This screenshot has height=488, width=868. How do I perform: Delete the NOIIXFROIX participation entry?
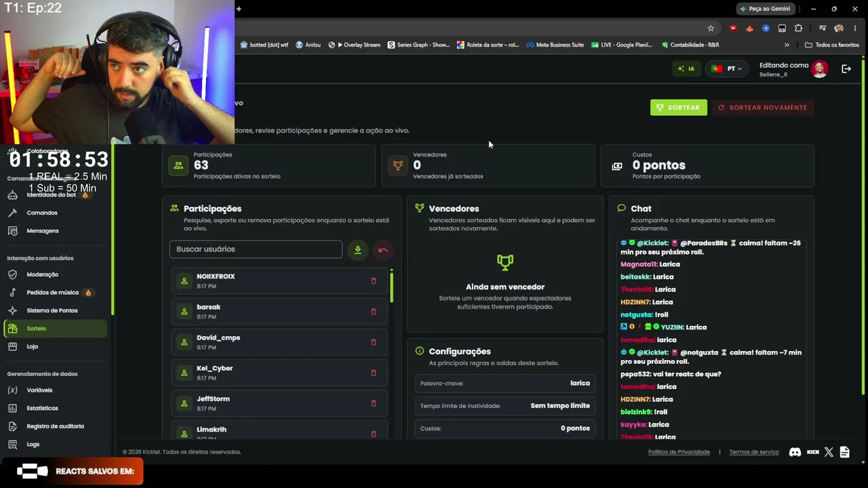tap(373, 281)
